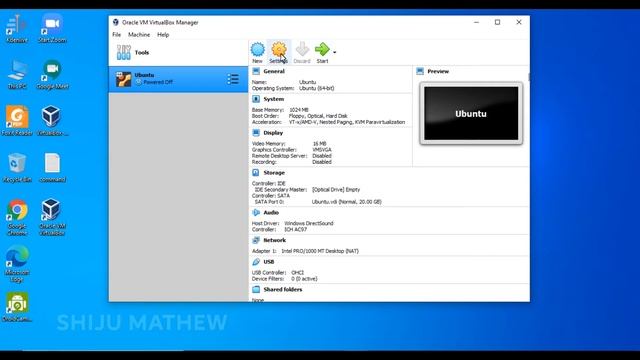Open the Microsoft Edge desktop shortcut
640x360 pixels.
point(17,264)
